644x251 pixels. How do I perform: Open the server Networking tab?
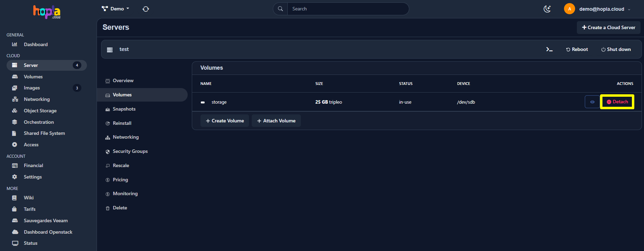(126, 137)
